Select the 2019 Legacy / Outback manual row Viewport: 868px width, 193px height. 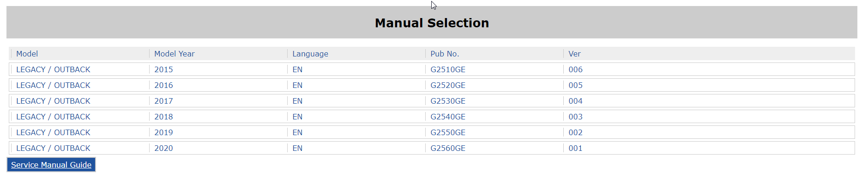pyautogui.click(x=432, y=132)
